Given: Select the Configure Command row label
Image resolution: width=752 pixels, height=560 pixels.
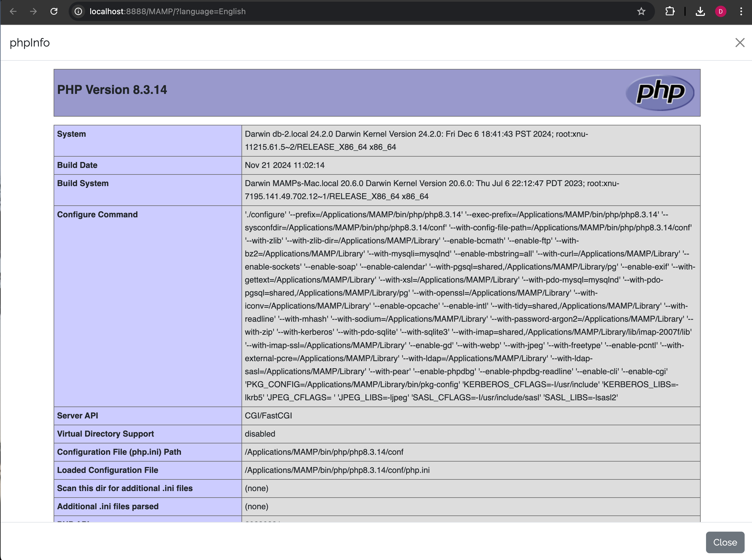Looking at the screenshot, I should (x=97, y=214).
